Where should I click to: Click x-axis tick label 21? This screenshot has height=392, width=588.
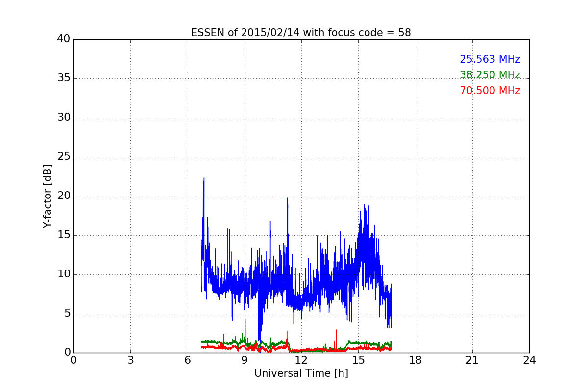(x=472, y=360)
